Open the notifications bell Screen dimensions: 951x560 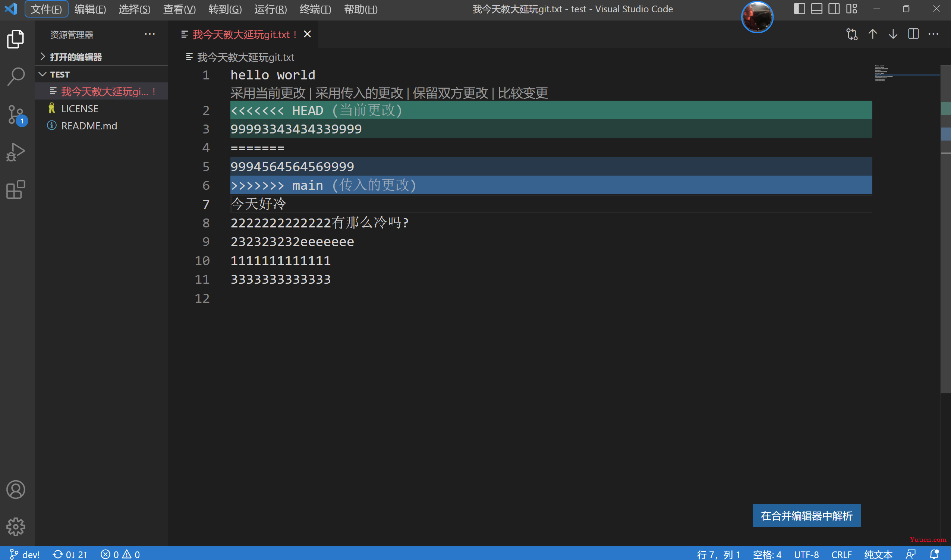934,554
